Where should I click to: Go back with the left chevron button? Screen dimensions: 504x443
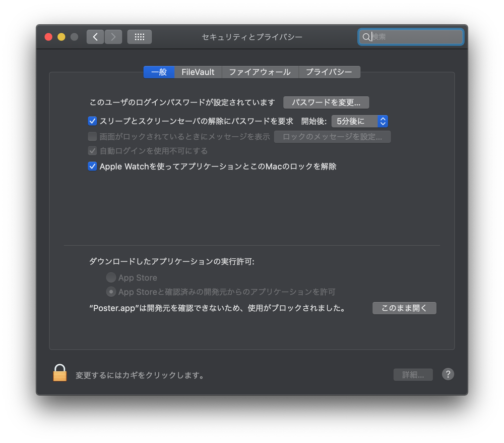[95, 37]
